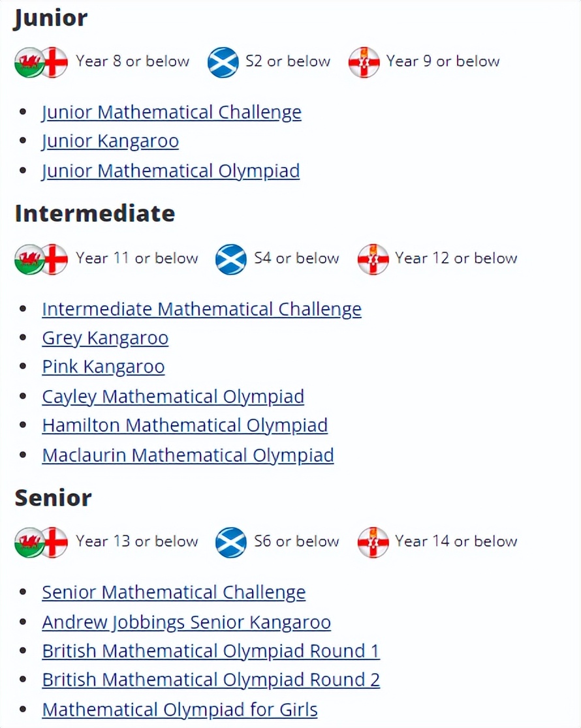Click the Wales flag icon under Senior
The image size is (581, 728).
[28, 543]
